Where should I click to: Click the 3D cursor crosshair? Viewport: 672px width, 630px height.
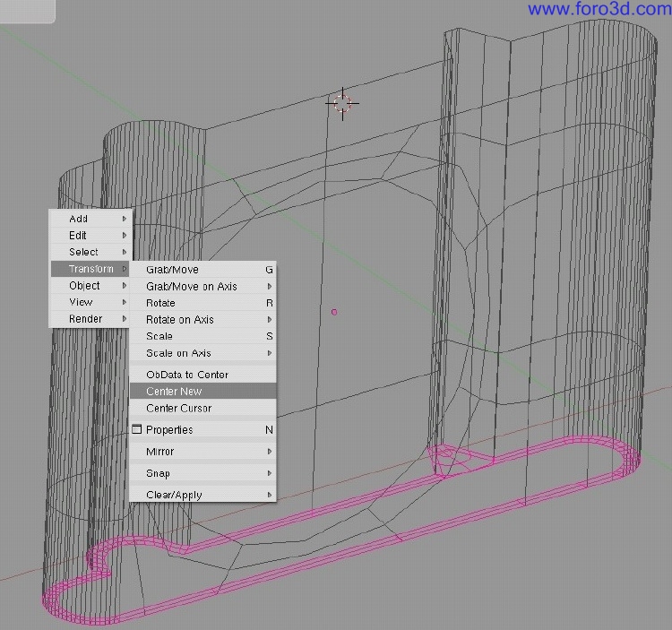[x=342, y=104]
